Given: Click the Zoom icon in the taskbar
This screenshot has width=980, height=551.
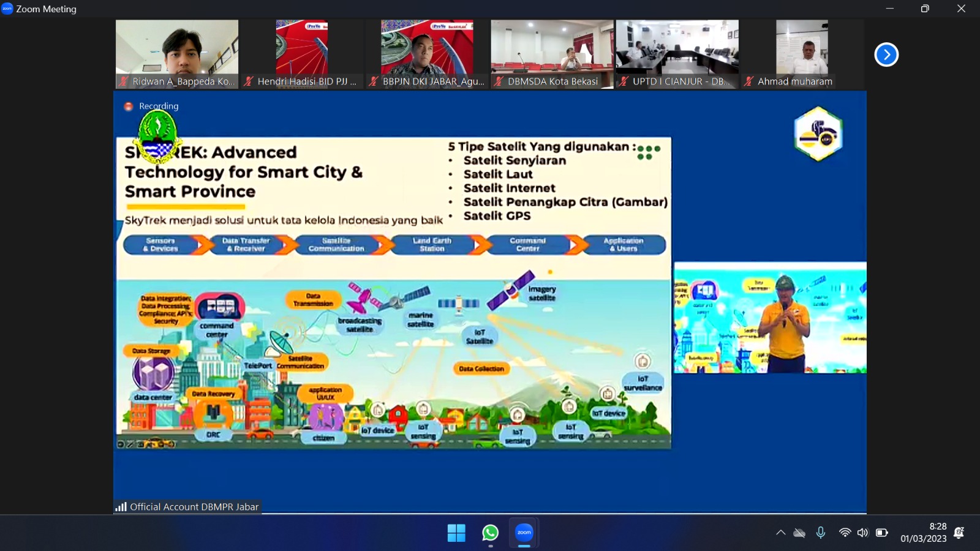Looking at the screenshot, I should (524, 533).
